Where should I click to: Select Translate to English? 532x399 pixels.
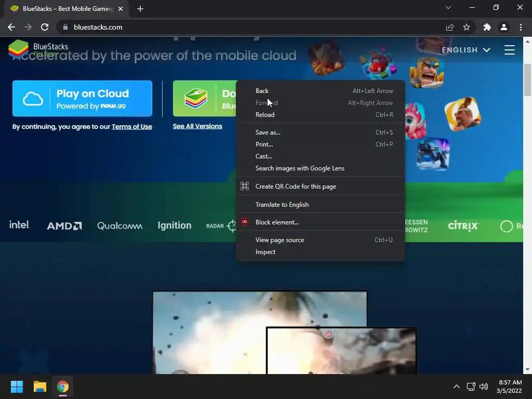coord(321,205)
